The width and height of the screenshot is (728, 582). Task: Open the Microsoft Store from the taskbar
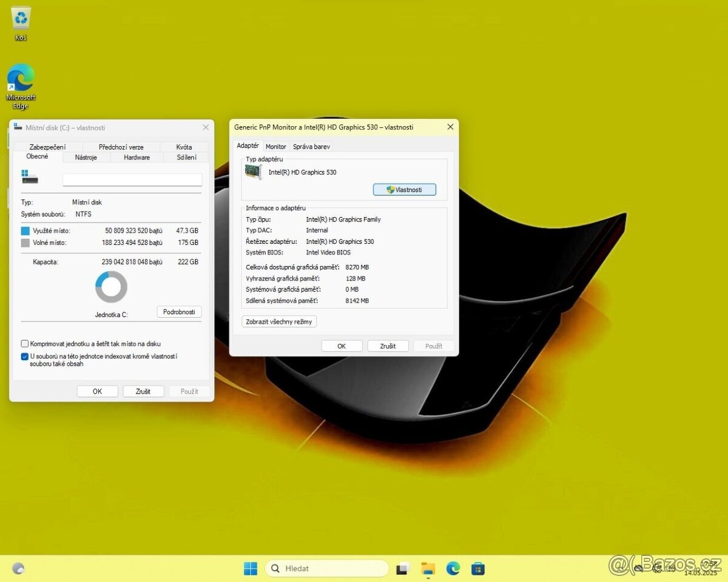478,568
